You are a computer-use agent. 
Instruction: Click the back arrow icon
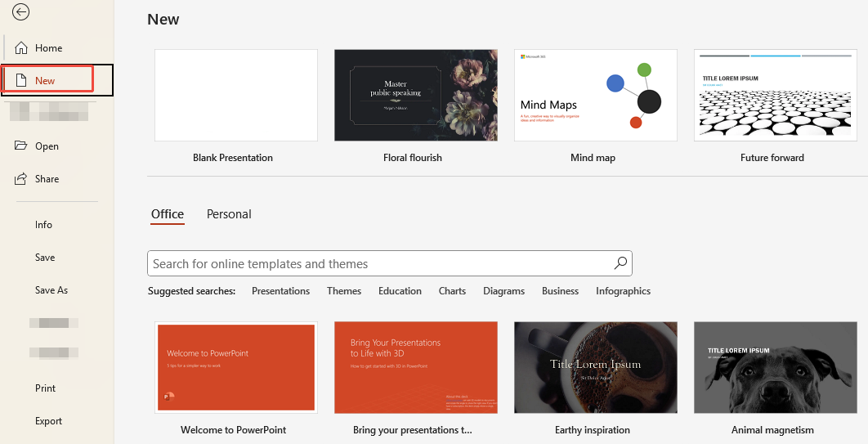20,11
